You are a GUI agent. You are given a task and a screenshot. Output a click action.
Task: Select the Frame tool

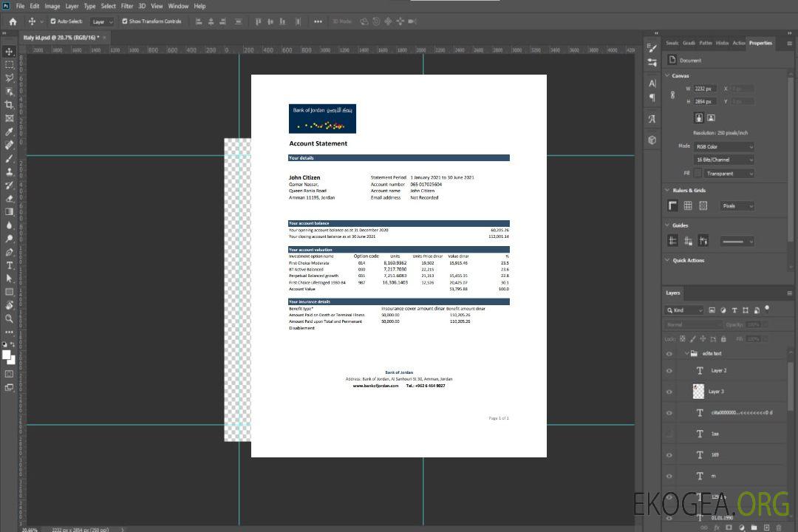(9, 118)
